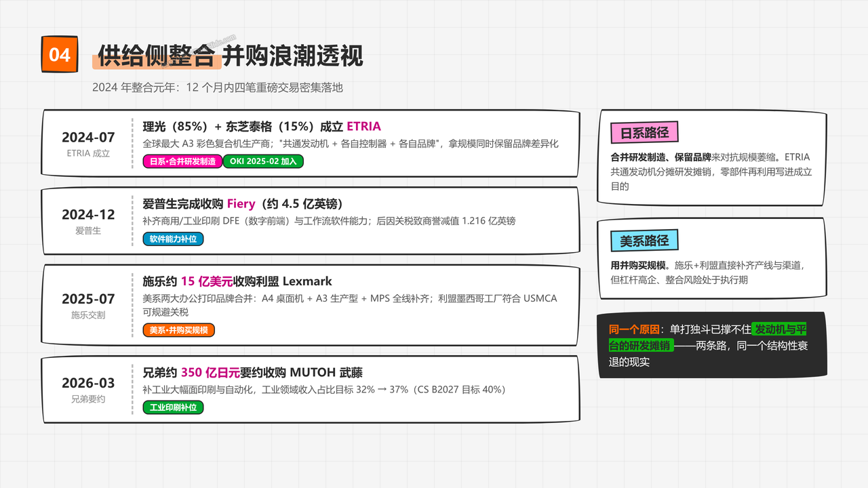Image resolution: width=868 pixels, height=488 pixels.
Task: Select the paragraph starting 合并研发制造、保留品牌
Action: coord(711,171)
